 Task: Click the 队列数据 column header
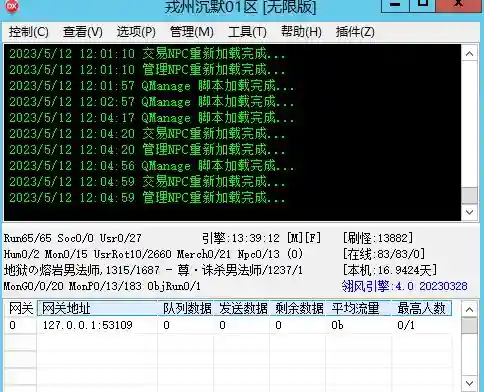pyautogui.click(x=186, y=308)
